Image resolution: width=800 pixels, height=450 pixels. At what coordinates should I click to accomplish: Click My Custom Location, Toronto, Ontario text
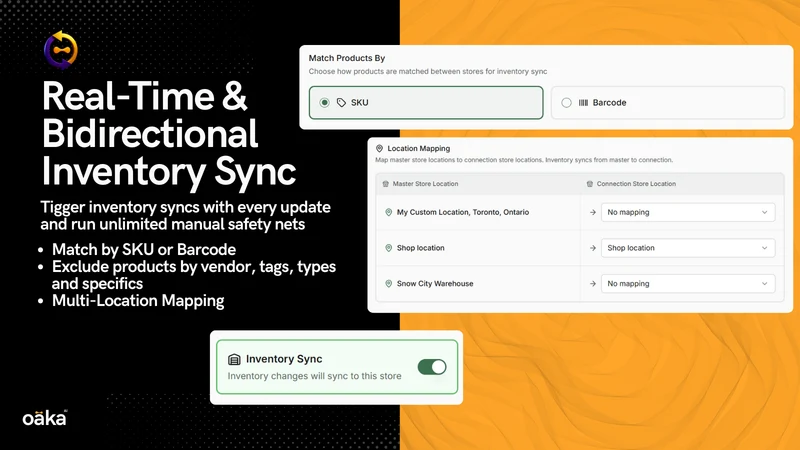(463, 212)
